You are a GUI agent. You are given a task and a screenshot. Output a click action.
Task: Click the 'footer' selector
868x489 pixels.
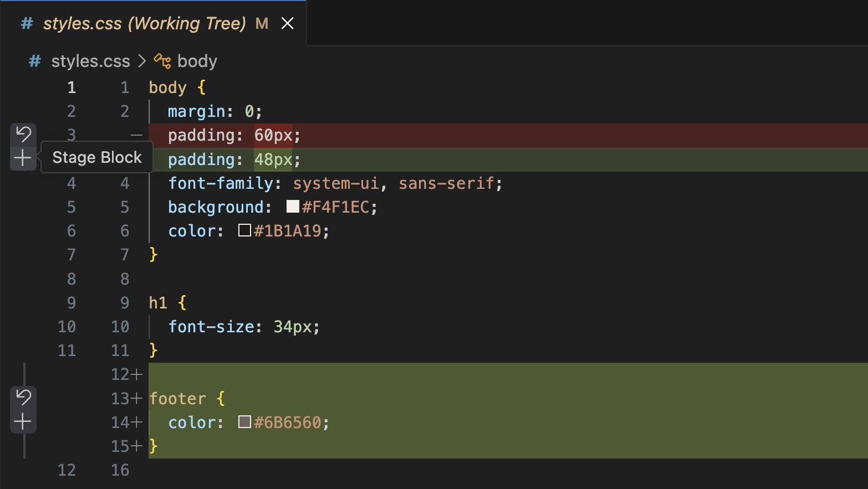tap(177, 399)
